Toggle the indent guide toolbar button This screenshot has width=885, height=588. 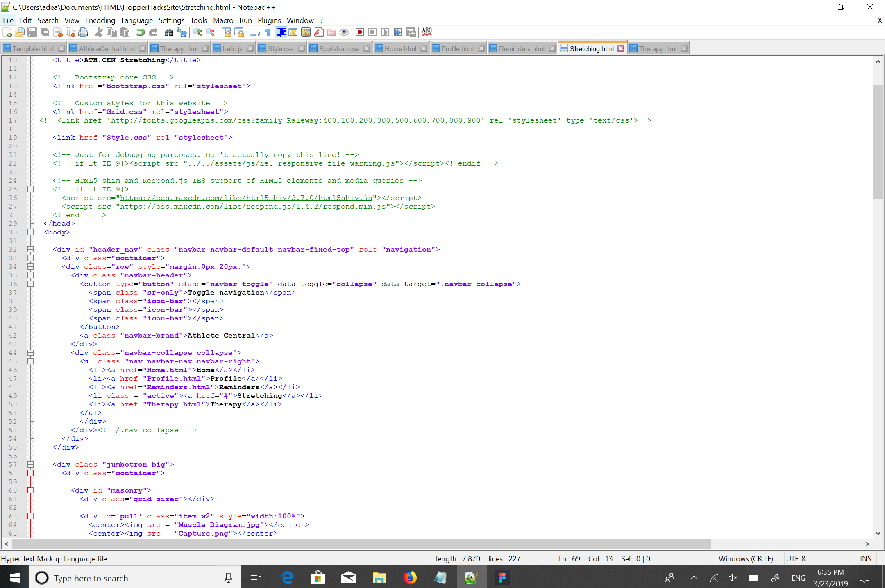(281, 32)
